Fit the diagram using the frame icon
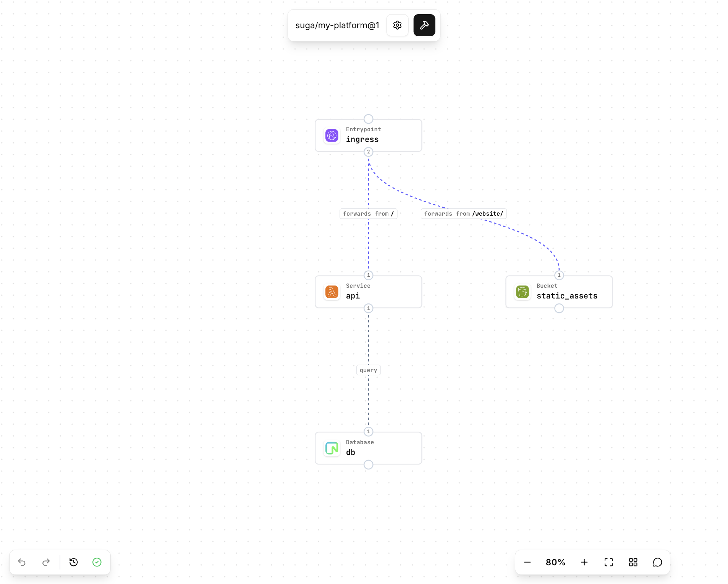The height and width of the screenshot is (584, 728). click(609, 562)
